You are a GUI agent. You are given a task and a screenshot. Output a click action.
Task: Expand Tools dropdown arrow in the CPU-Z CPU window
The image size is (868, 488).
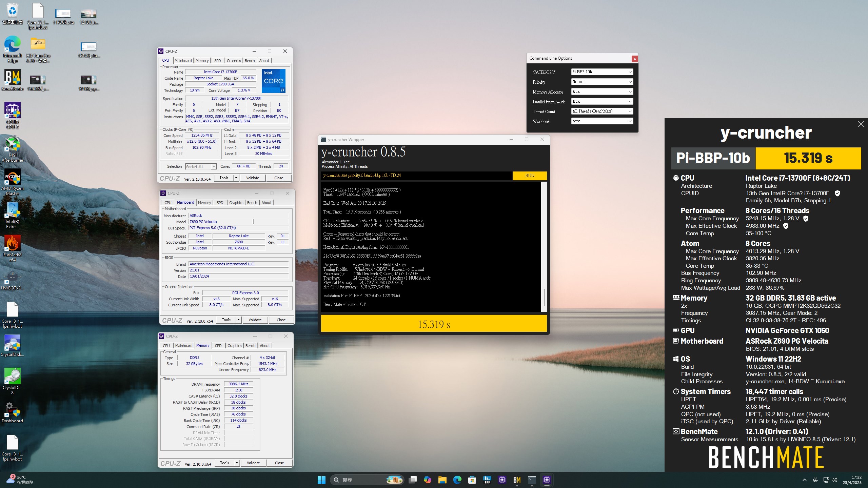236,178
